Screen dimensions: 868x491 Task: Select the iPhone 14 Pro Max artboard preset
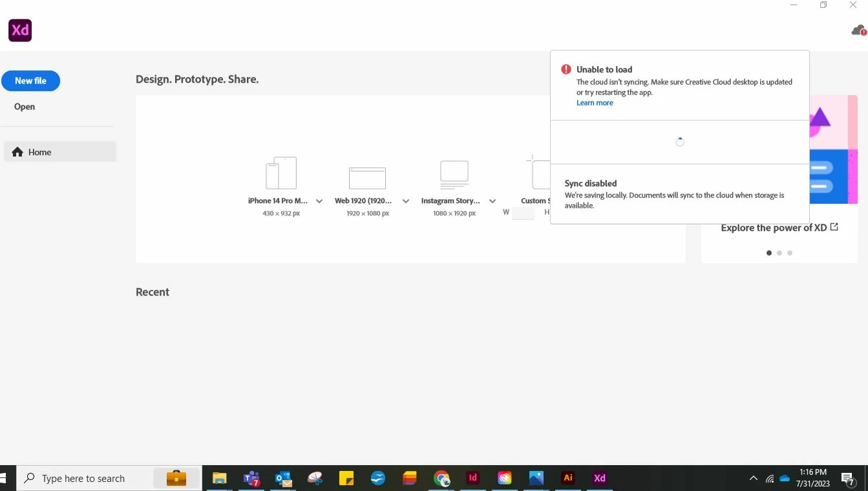pos(281,173)
